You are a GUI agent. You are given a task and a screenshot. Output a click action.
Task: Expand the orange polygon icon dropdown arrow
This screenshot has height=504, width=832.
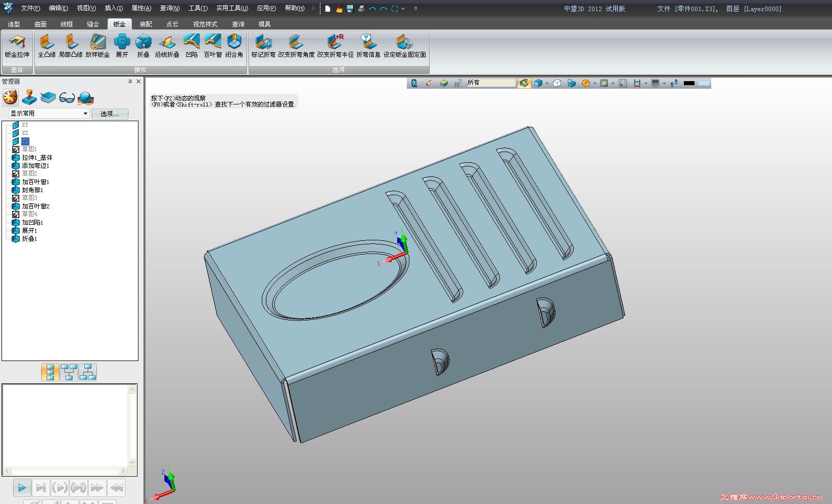[x=595, y=83]
